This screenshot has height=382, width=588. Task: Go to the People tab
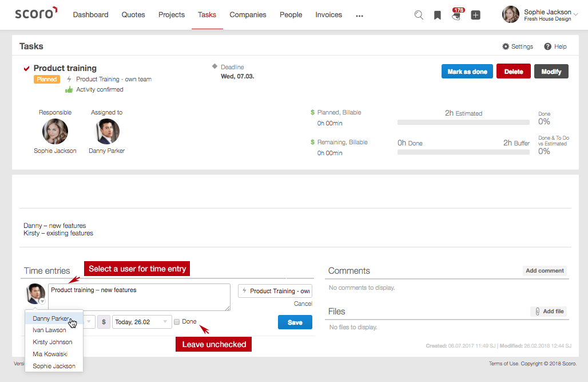tap(291, 15)
